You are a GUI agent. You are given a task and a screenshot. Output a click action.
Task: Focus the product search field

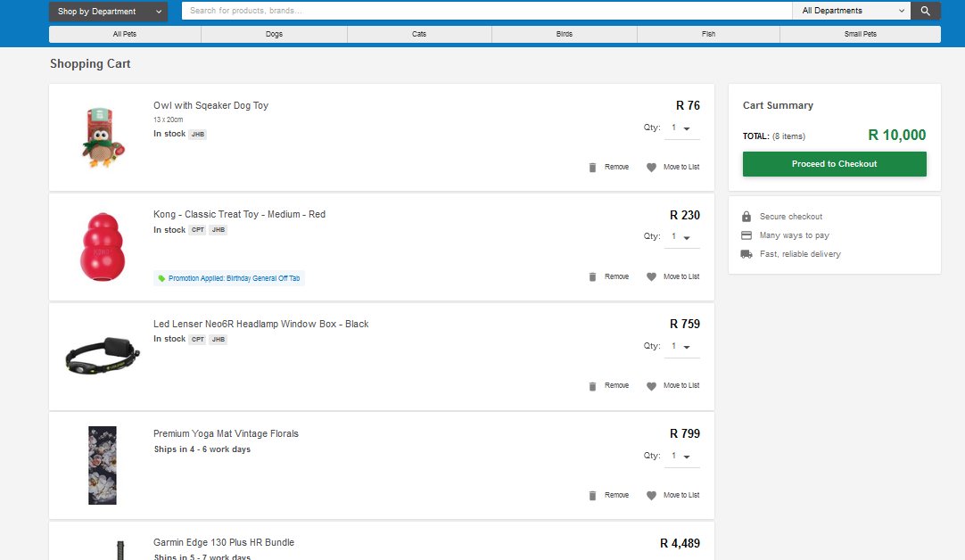487,11
